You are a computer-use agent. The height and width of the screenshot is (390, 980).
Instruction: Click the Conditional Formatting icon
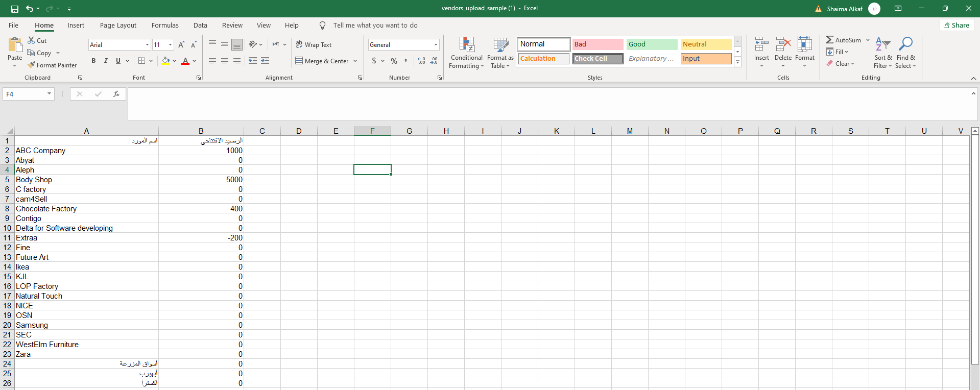click(x=467, y=45)
